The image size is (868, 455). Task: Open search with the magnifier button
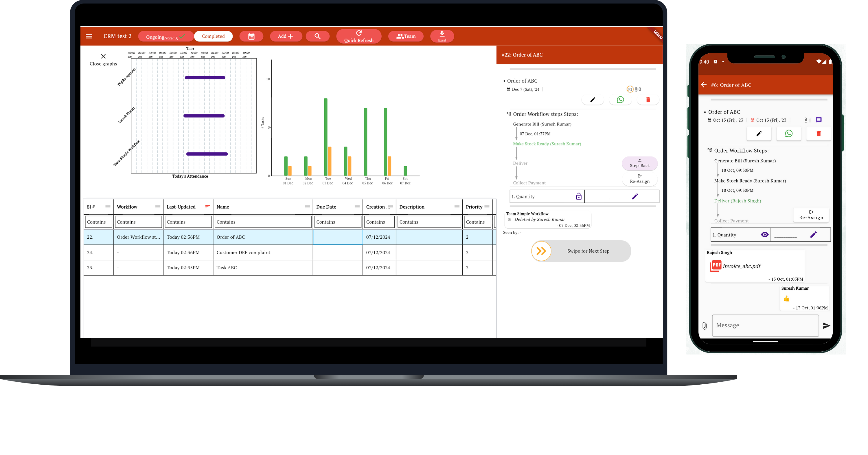[x=317, y=36]
